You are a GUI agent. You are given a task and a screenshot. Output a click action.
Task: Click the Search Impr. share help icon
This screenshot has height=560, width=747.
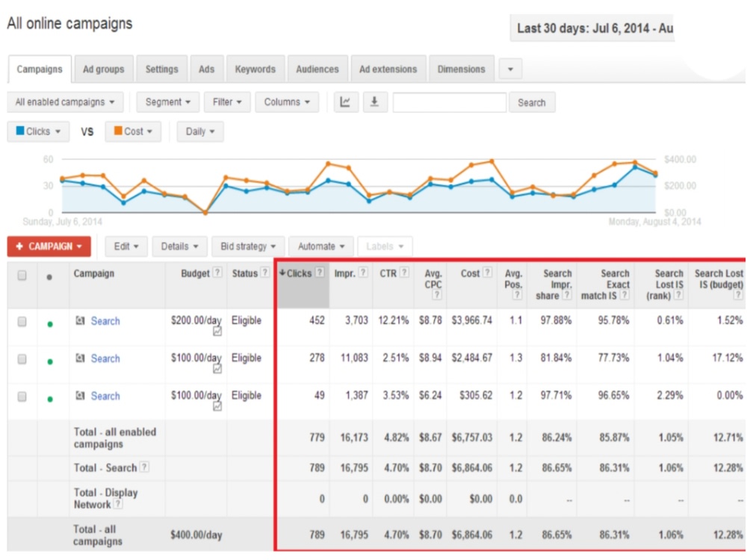click(x=567, y=295)
